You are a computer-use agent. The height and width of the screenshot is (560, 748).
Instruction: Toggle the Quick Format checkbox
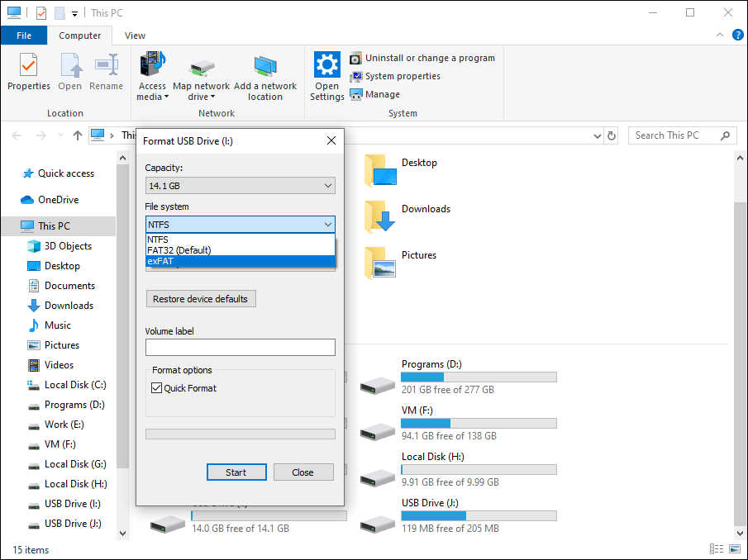point(156,388)
